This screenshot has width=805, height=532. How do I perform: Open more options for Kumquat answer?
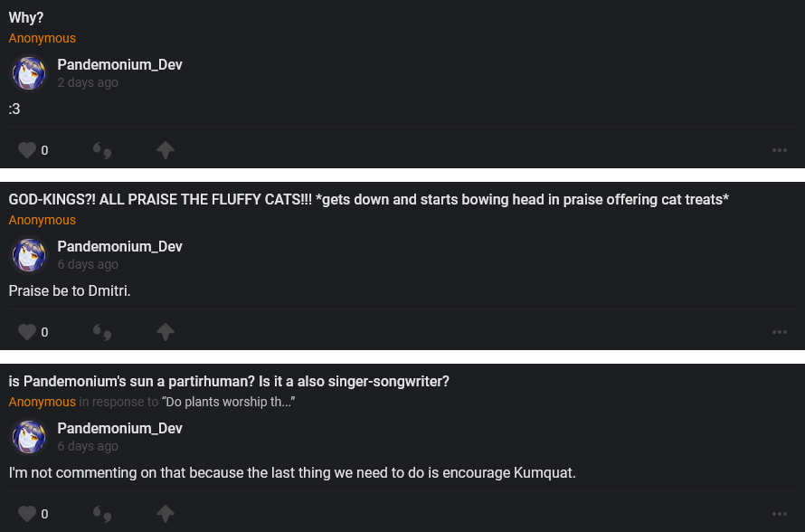(x=780, y=514)
